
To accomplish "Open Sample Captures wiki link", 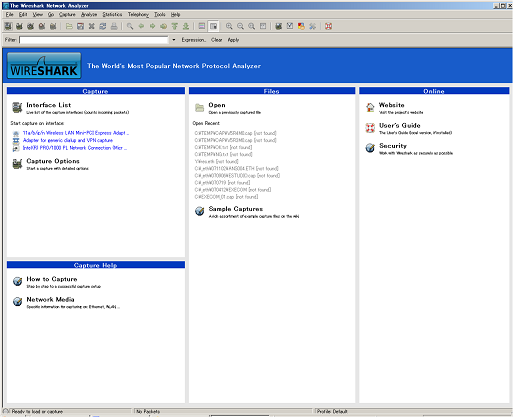I will 236,209.
